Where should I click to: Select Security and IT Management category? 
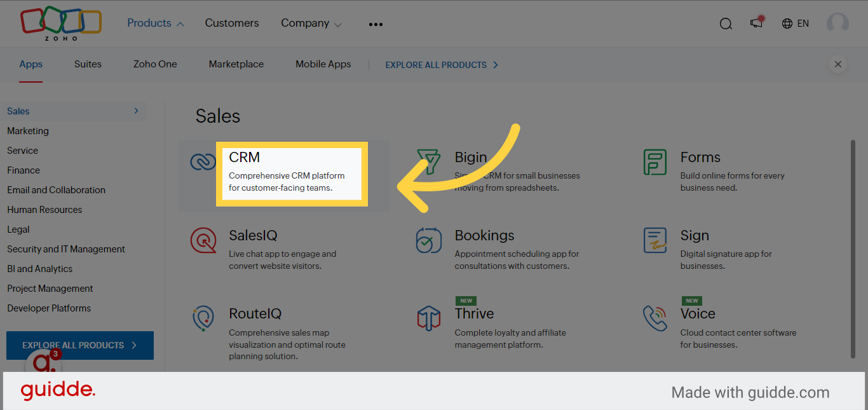tap(66, 249)
